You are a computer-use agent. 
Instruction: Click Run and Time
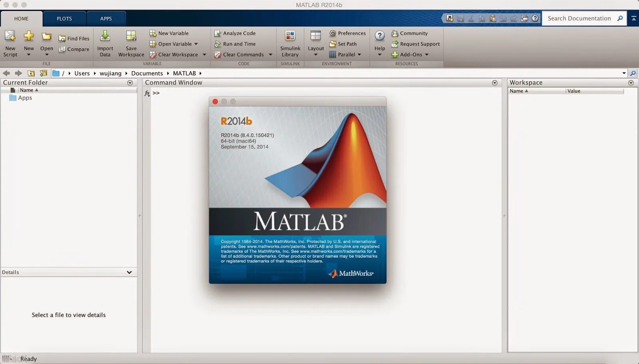[235, 44]
